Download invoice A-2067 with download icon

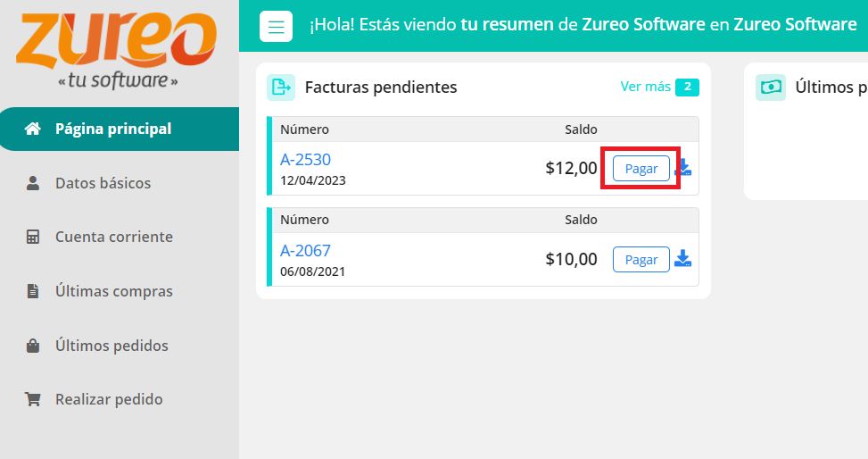(683, 259)
